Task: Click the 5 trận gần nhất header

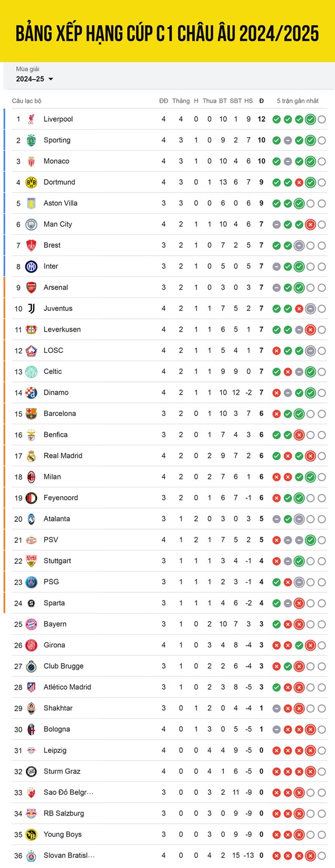Action: pos(298,101)
